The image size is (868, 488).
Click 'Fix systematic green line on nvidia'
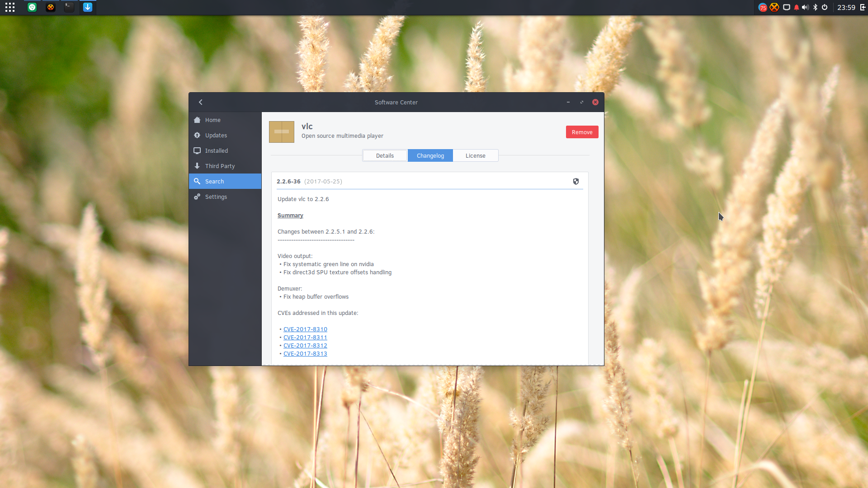pos(329,264)
